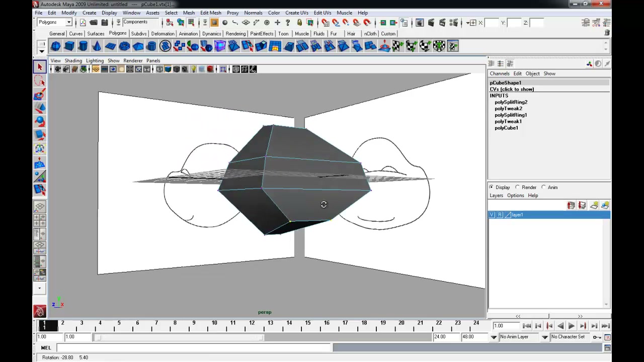Toggle select by hierarchy mode

(x=170, y=23)
